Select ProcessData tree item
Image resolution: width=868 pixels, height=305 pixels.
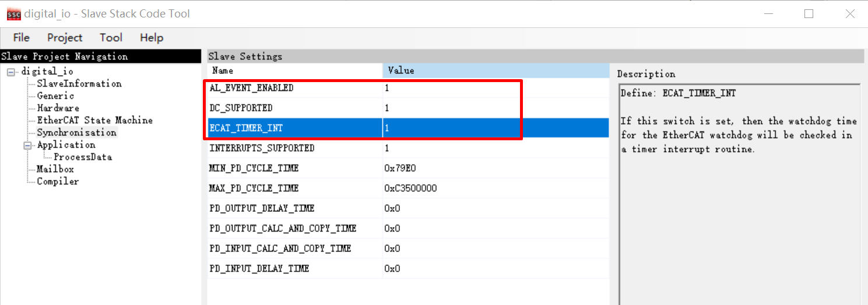[x=83, y=157]
